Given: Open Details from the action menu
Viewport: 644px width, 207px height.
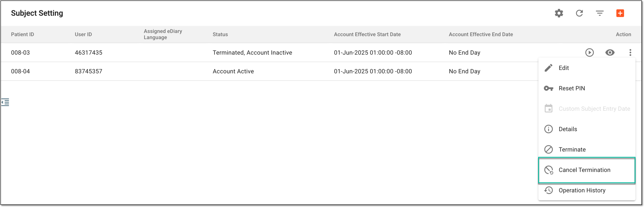Looking at the screenshot, I should (x=587, y=129).
